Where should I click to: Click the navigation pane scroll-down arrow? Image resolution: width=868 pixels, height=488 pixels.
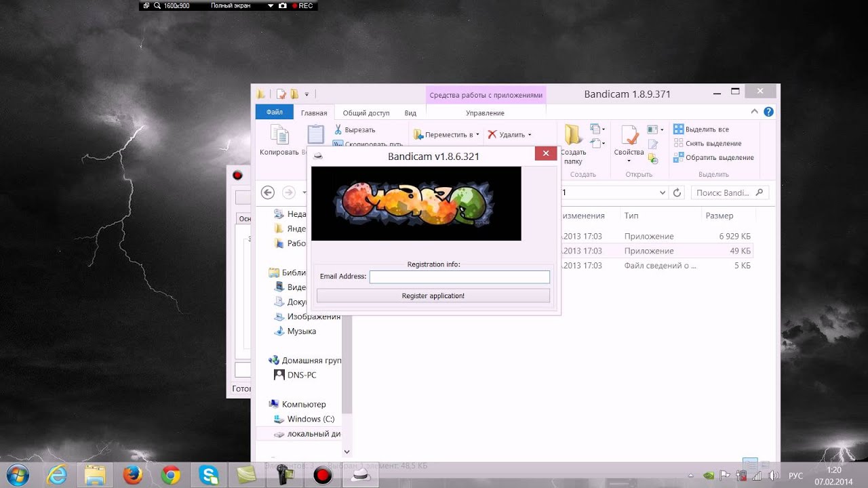click(x=347, y=451)
